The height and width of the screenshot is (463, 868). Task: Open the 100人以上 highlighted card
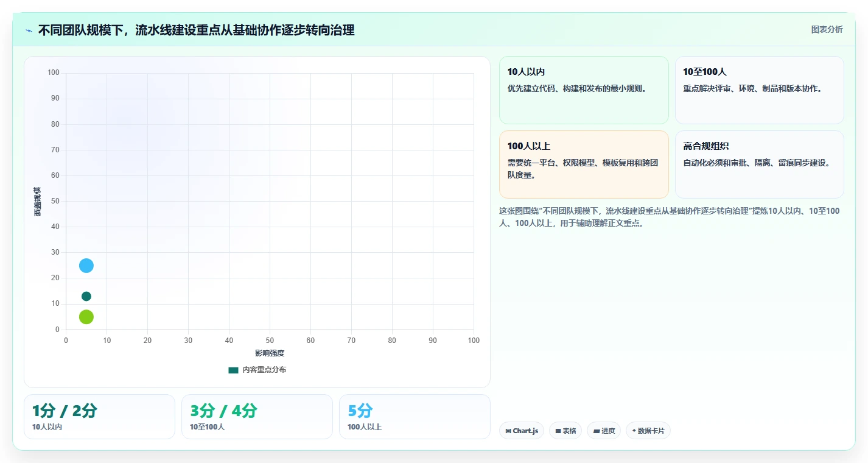584,164
